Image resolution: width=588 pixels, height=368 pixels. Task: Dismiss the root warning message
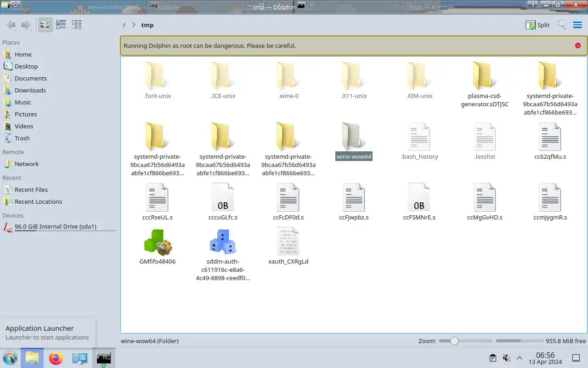pos(578,46)
